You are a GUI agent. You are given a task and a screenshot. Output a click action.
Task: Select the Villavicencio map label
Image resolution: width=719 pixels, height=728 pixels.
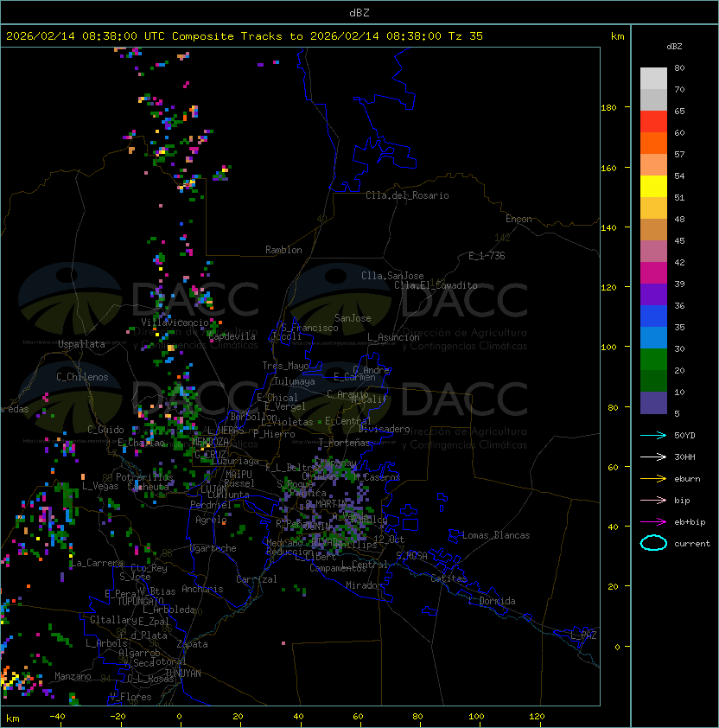click(x=175, y=322)
